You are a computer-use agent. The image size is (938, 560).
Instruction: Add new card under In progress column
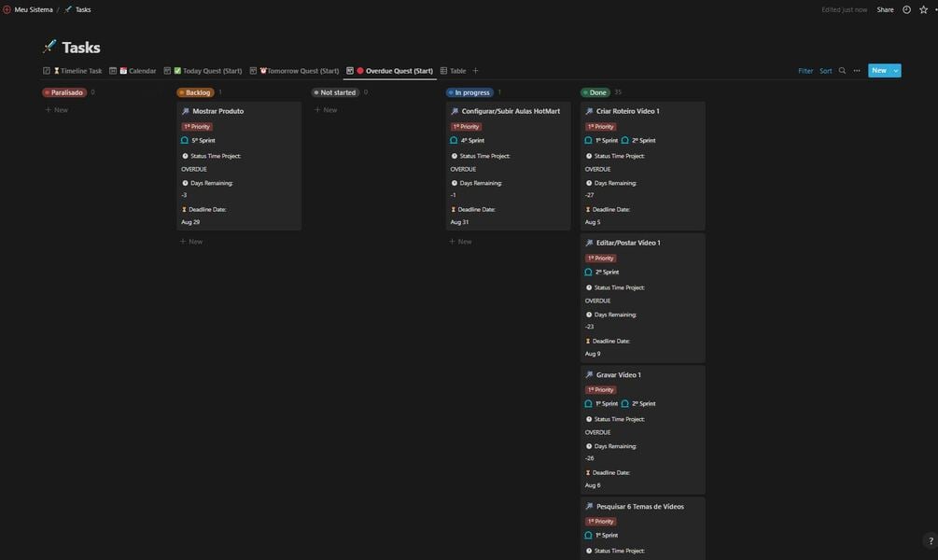tap(460, 242)
